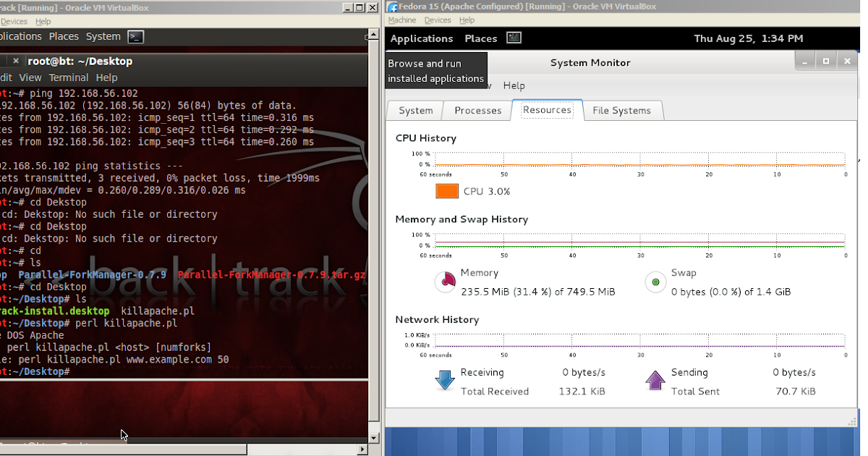Screen dimensions: 868x456
Task: Open the File Systems tab
Action: (621, 111)
